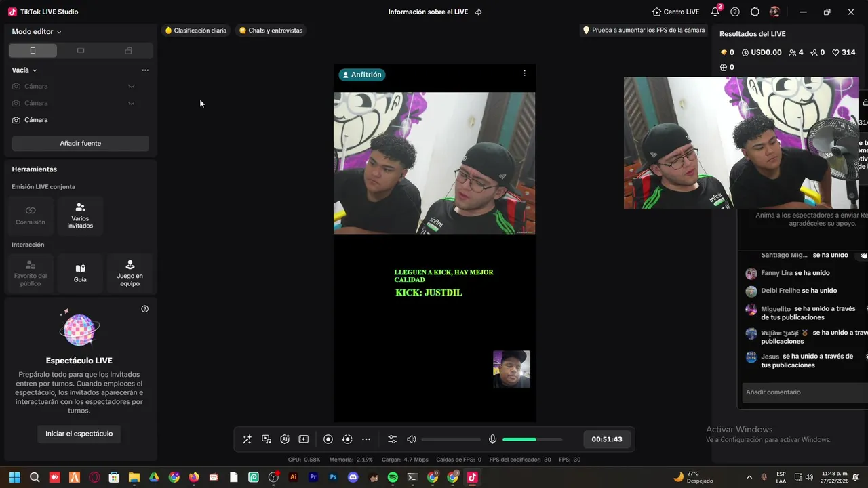
Task: Expand the Vacía scene dropdown
Action: (24, 70)
